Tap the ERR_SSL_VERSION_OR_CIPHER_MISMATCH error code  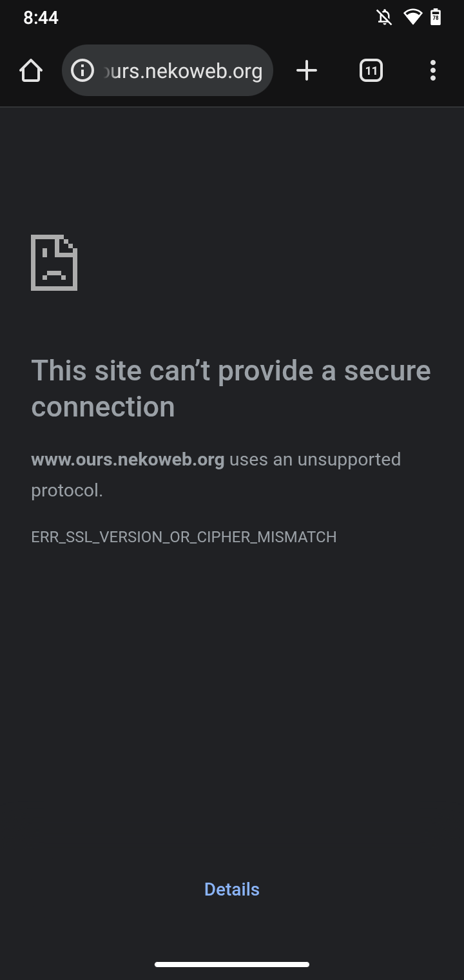point(184,537)
